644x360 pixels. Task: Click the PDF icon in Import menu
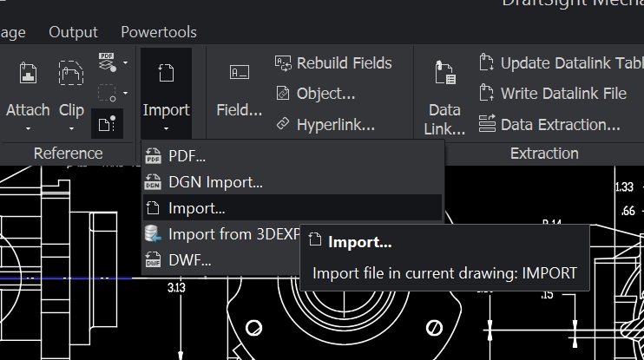coord(153,156)
